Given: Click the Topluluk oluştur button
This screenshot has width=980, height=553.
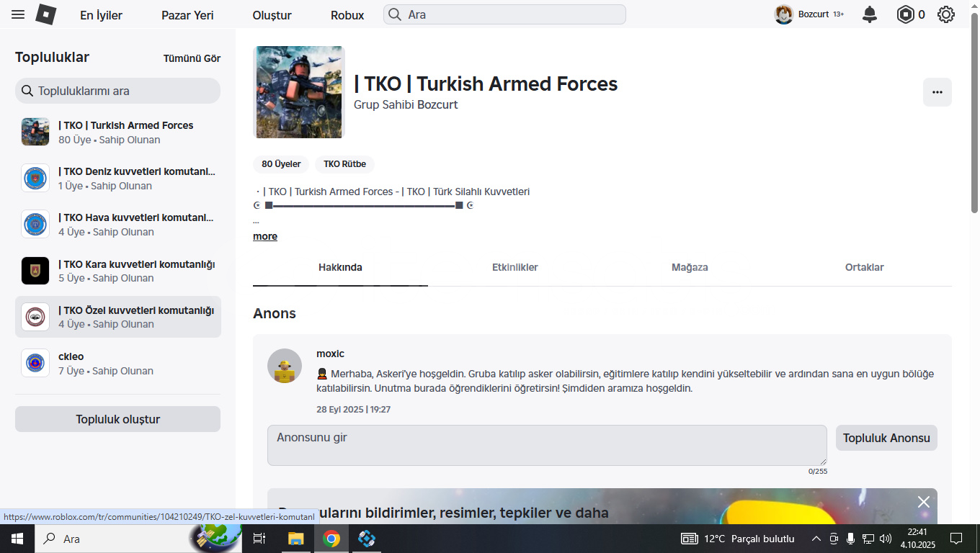Looking at the screenshot, I should tap(117, 419).
